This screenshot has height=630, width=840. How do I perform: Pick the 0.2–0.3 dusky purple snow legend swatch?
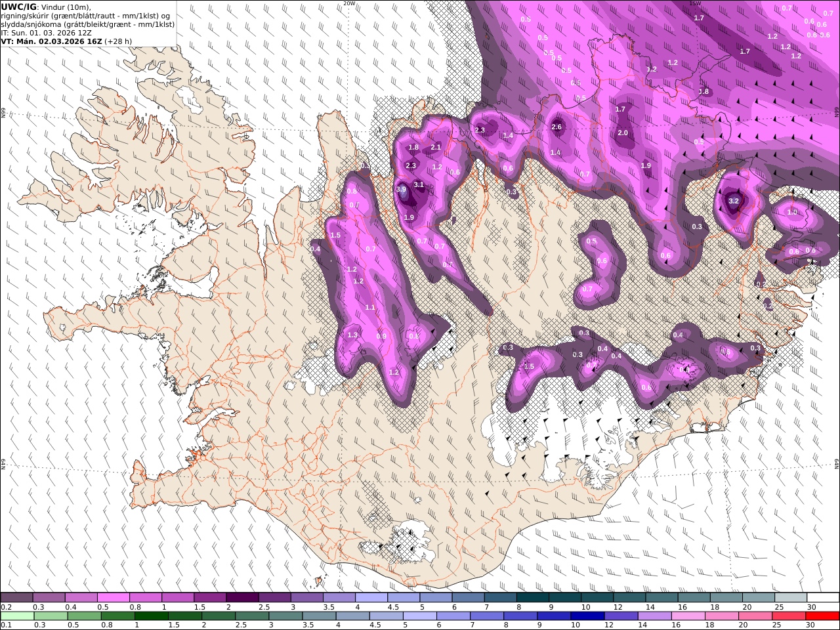click(16, 598)
